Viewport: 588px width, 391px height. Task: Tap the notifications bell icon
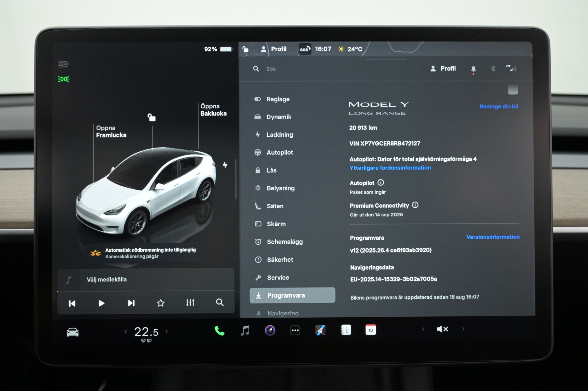[x=473, y=69]
